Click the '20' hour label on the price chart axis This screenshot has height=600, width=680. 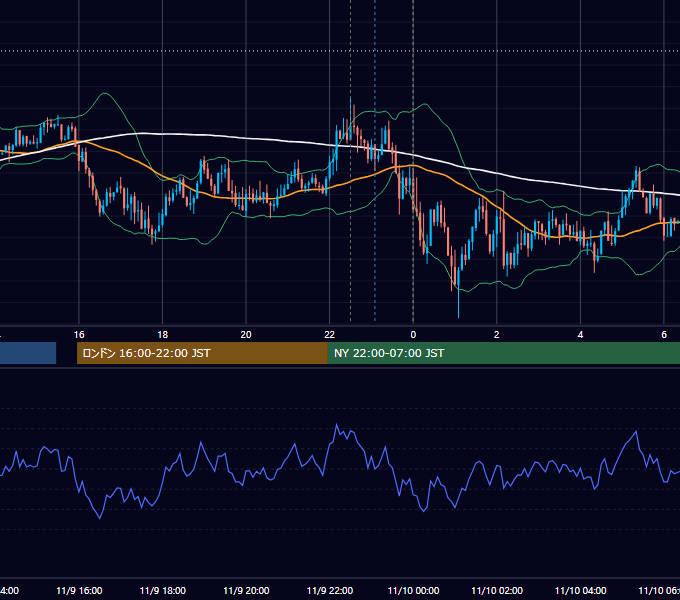point(246,335)
